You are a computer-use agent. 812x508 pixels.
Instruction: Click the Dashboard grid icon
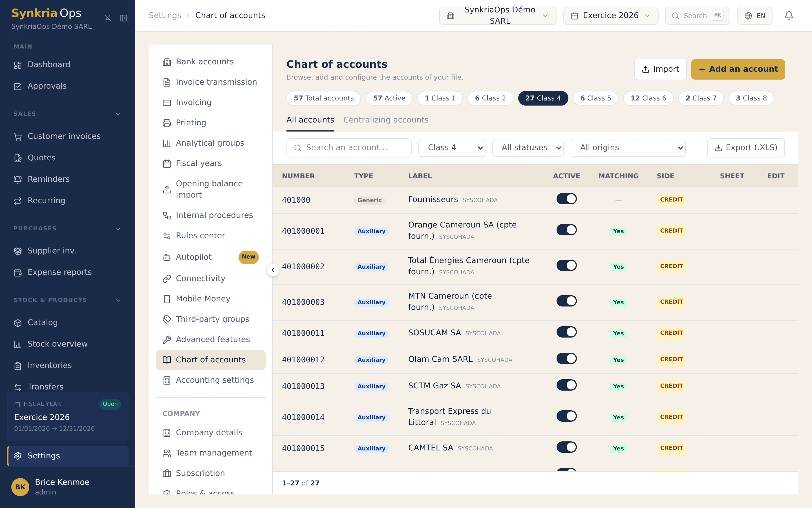[18, 65]
